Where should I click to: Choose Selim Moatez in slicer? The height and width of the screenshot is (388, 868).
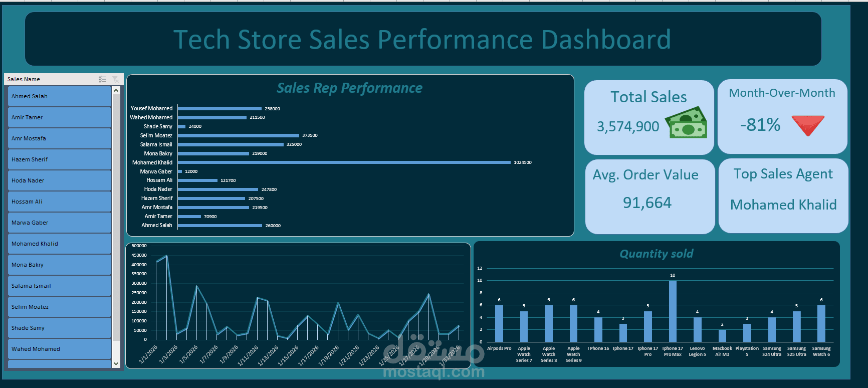click(60, 307)
